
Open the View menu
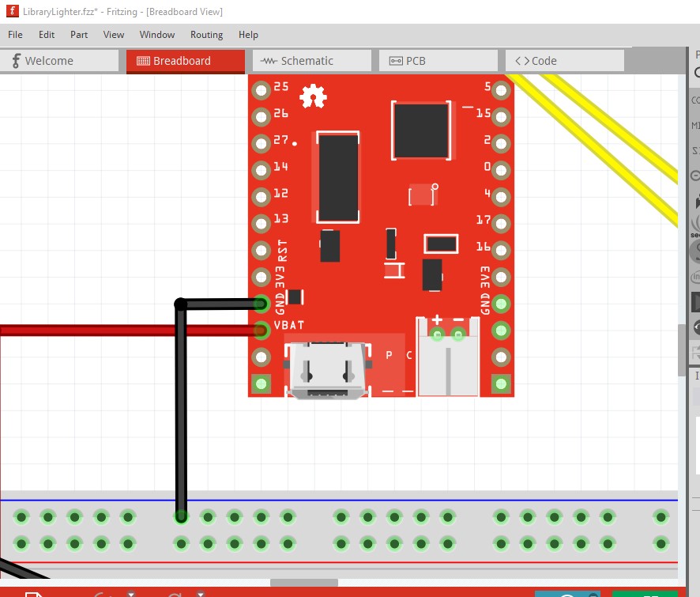(114, 35)
